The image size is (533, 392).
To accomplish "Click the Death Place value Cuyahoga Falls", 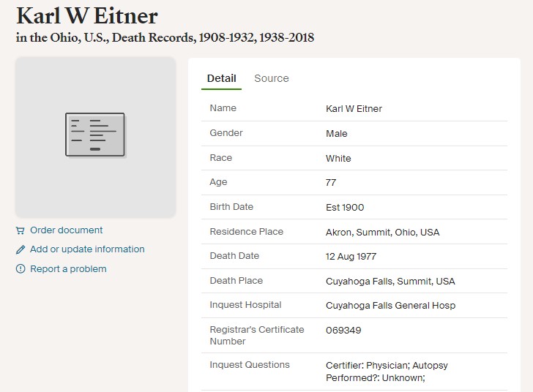I will pos(390,282).
